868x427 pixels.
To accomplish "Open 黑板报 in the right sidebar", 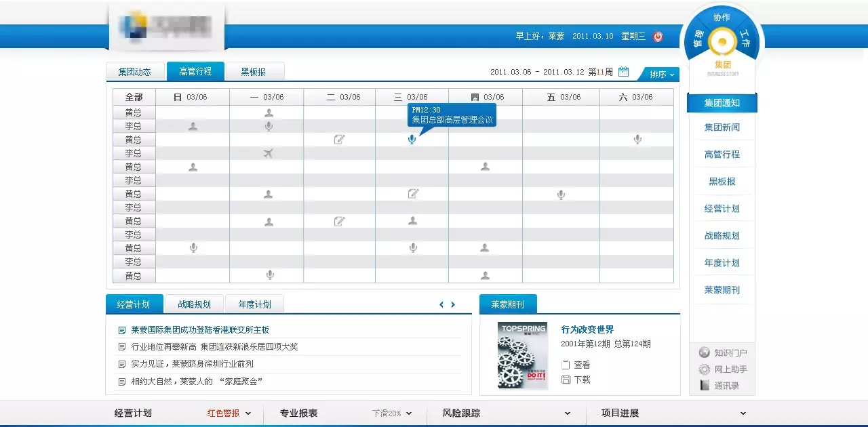I will pyautogui.click(x=722, y=182).
